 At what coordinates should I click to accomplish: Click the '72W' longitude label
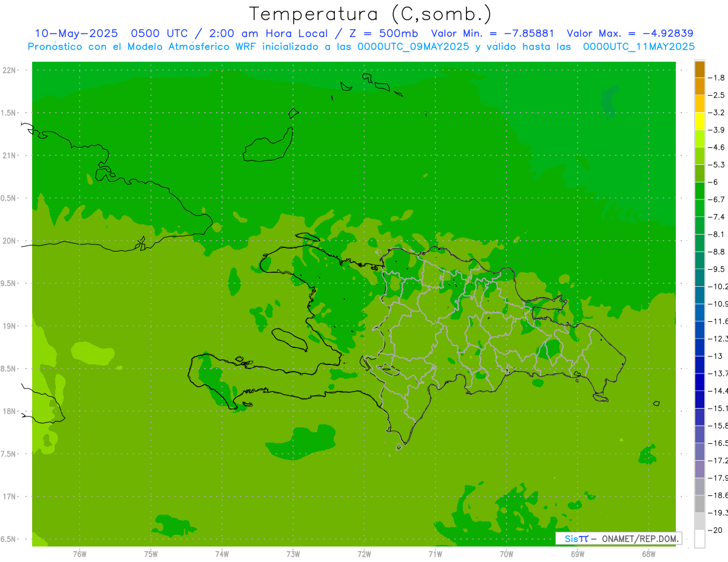point(364,554)
